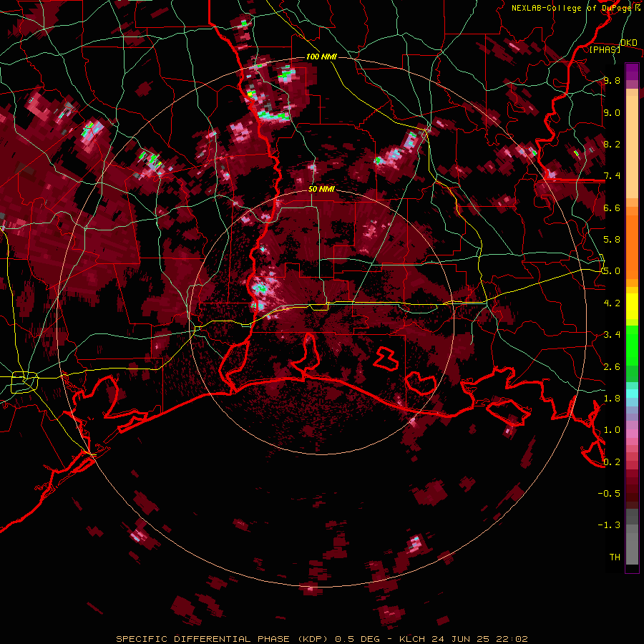This screenshot has width=644, height=644.
Task: Click the DKD label above the color scale
Action: 629,42
